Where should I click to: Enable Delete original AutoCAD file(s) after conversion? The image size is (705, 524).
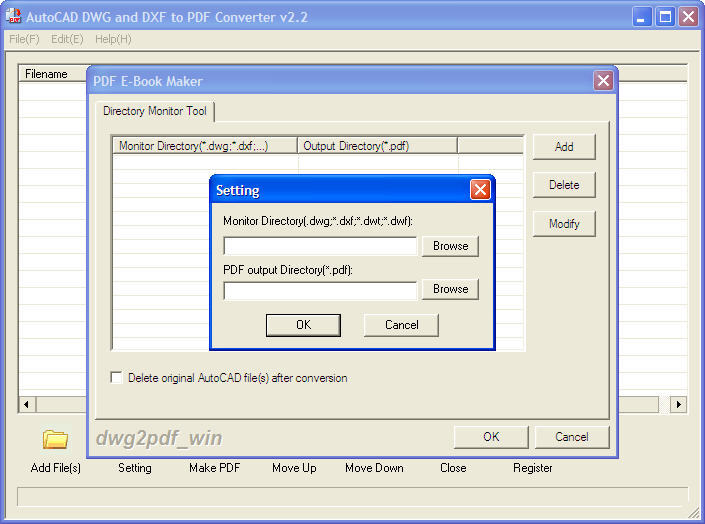(x=116, y=377)
